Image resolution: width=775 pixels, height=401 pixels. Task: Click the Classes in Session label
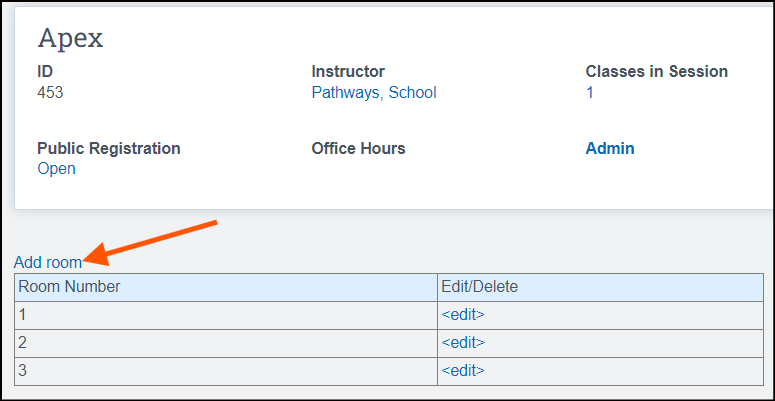(656, 71)
